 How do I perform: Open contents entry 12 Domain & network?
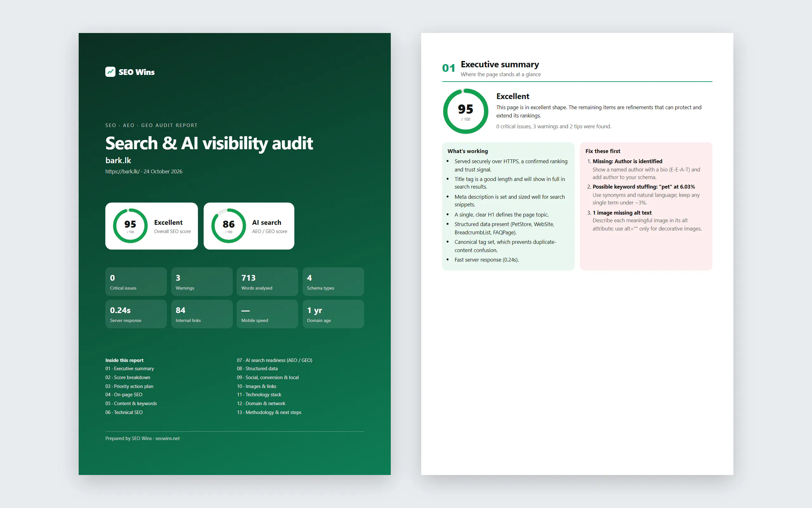pos(261,404)
